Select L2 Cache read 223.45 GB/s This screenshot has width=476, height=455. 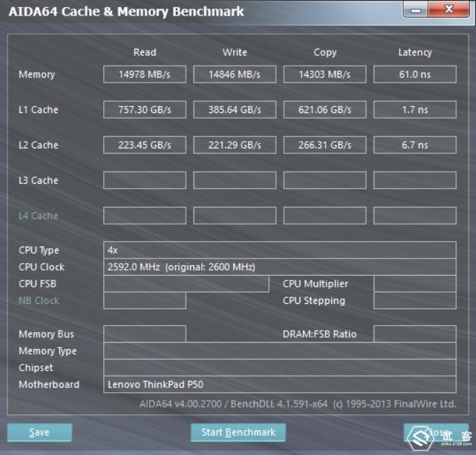point(145,145)
